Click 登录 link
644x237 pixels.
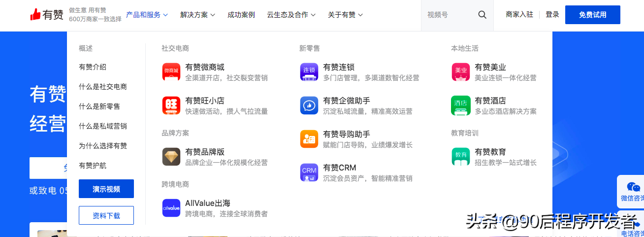[552, 15]
